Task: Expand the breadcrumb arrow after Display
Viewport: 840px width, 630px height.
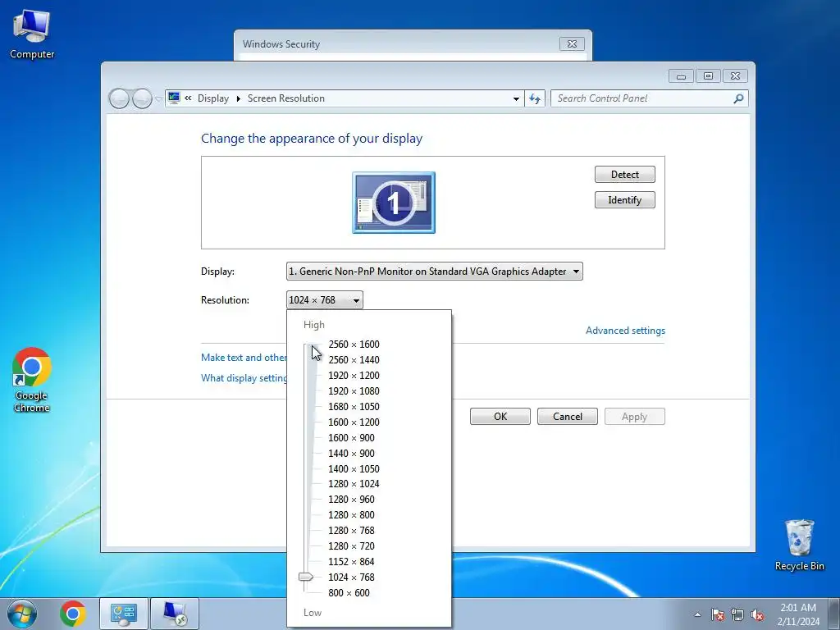Action: (239, 98)
